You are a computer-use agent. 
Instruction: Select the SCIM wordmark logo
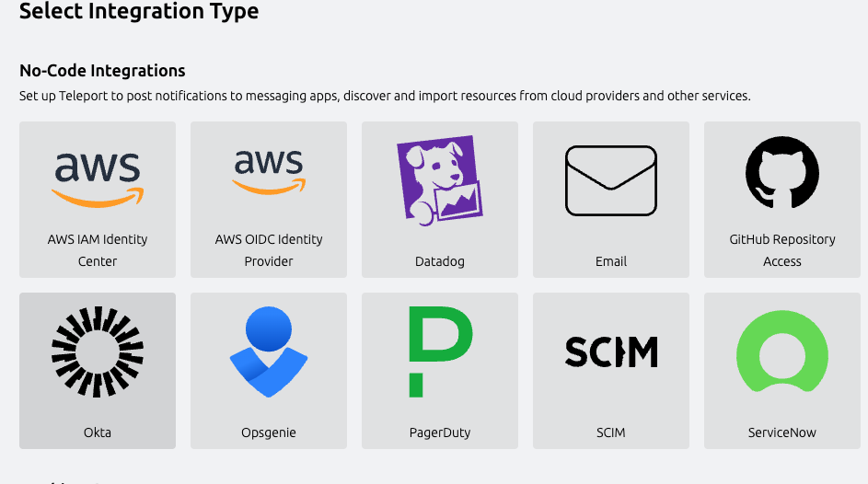610,351
